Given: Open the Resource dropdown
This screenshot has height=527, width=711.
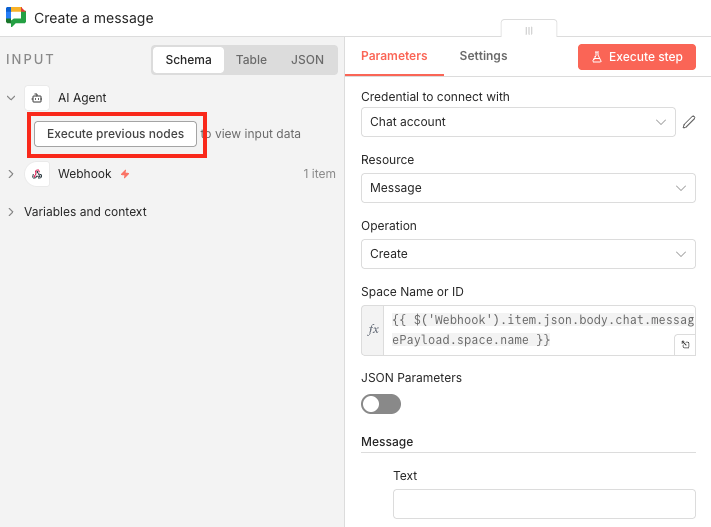Looking at the screenshot, I should 527,188.
